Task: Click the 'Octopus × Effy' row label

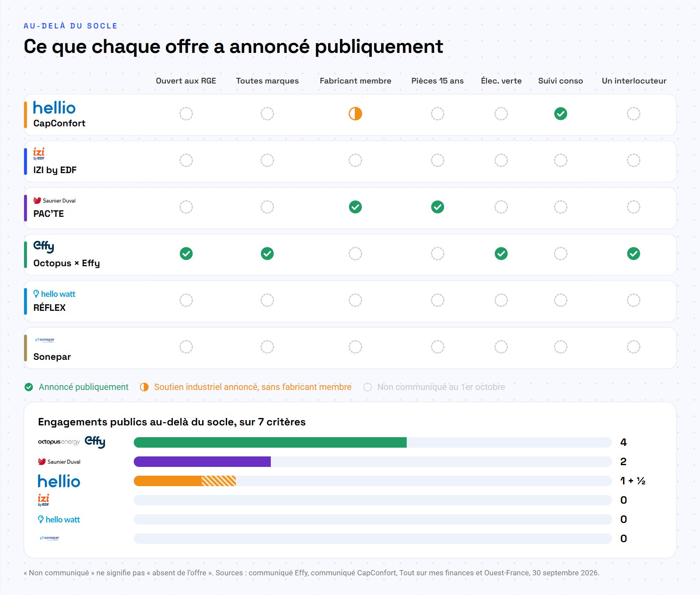Action: (66, 263)
